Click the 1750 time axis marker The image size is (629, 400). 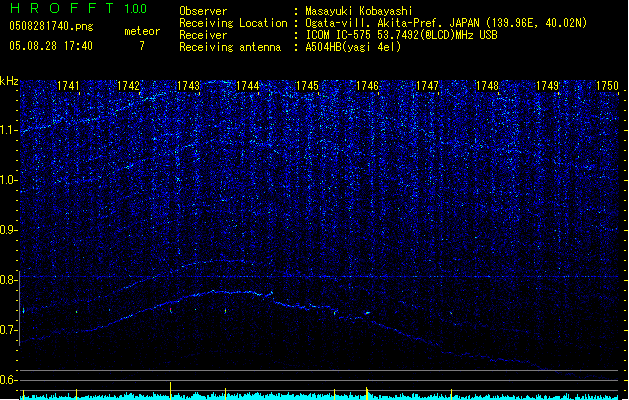(x=607, y=86)
